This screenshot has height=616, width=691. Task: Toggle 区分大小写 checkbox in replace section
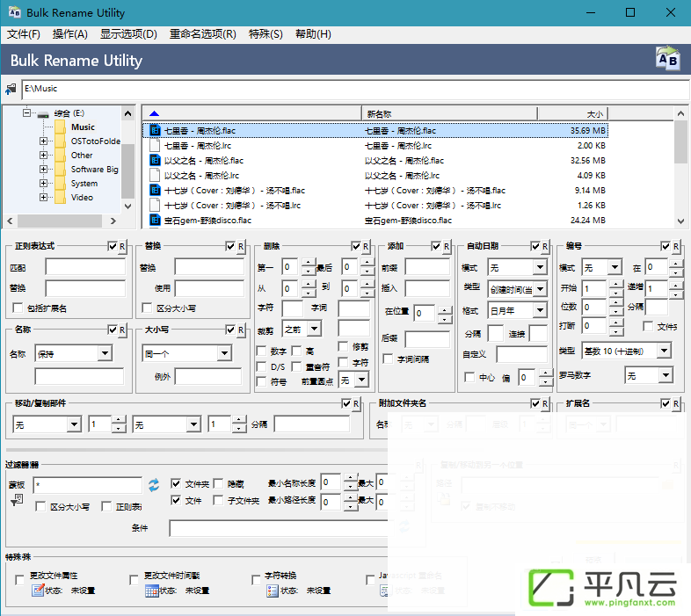[x=147, y=308]
